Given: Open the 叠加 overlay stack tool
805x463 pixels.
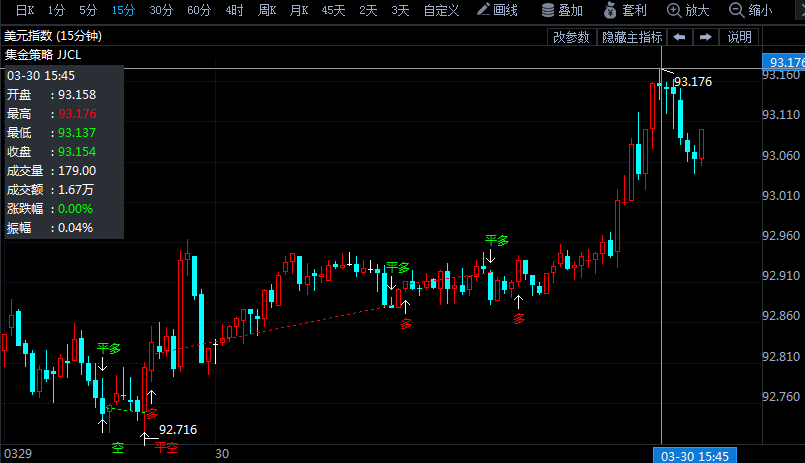Looking at the screenshot, I should [562, 10].
